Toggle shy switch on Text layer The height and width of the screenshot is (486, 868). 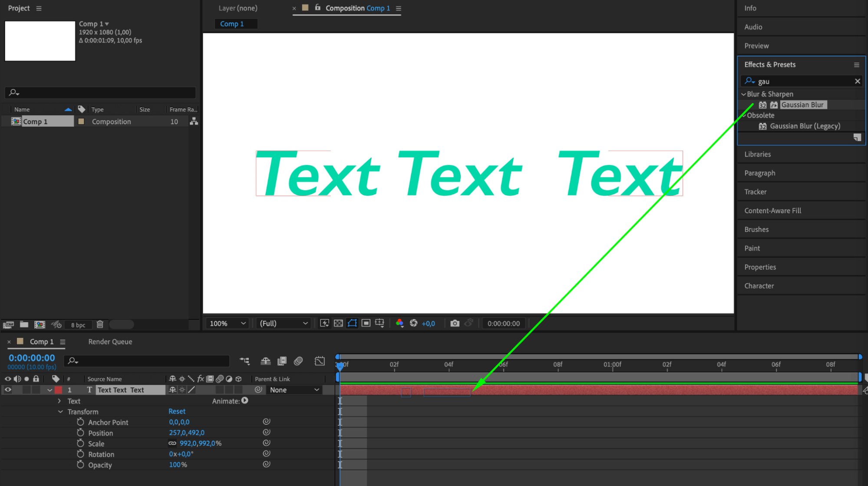[172, 390]
